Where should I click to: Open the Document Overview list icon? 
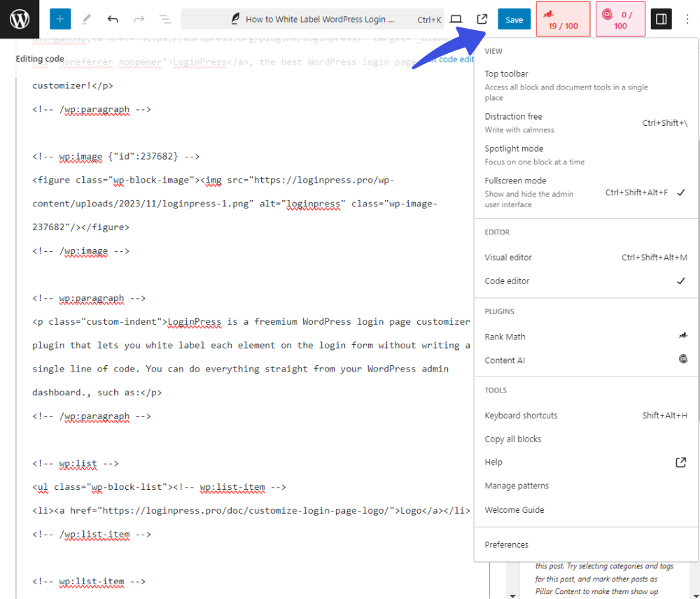pos(165,19)
